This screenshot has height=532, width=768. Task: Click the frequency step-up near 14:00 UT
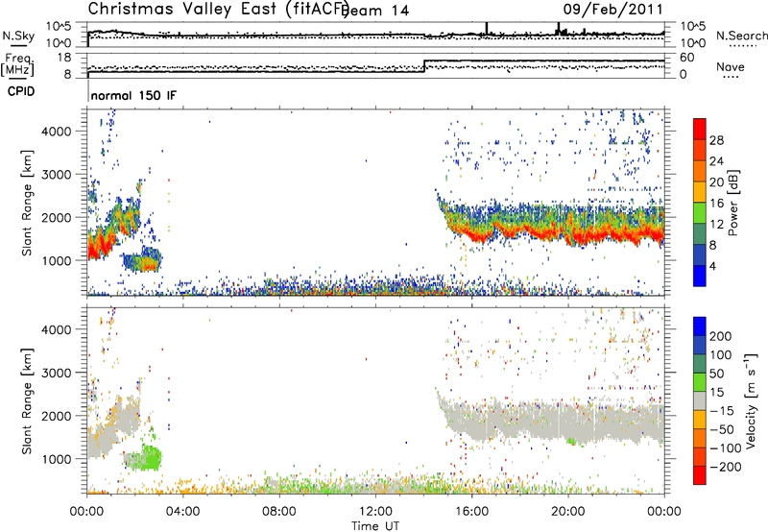tap(424, 66)
